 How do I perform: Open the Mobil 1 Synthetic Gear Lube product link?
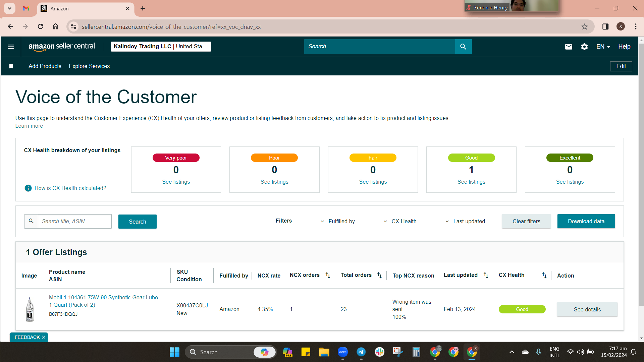coord(105,301)
